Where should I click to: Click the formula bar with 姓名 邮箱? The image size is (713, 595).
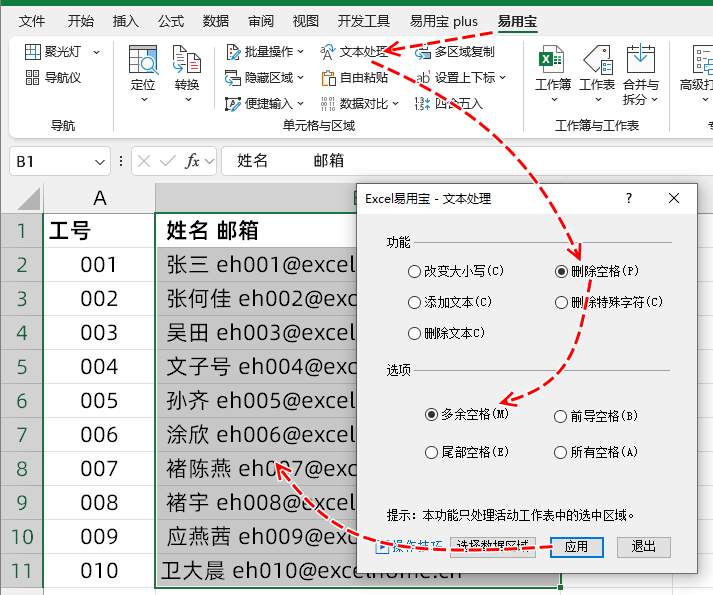click(x=467, y=161)
